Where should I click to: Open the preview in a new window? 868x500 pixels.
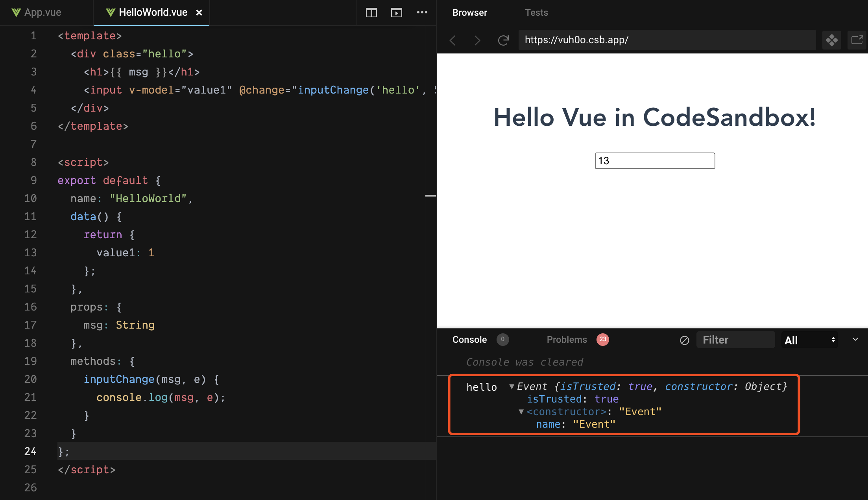857,40
